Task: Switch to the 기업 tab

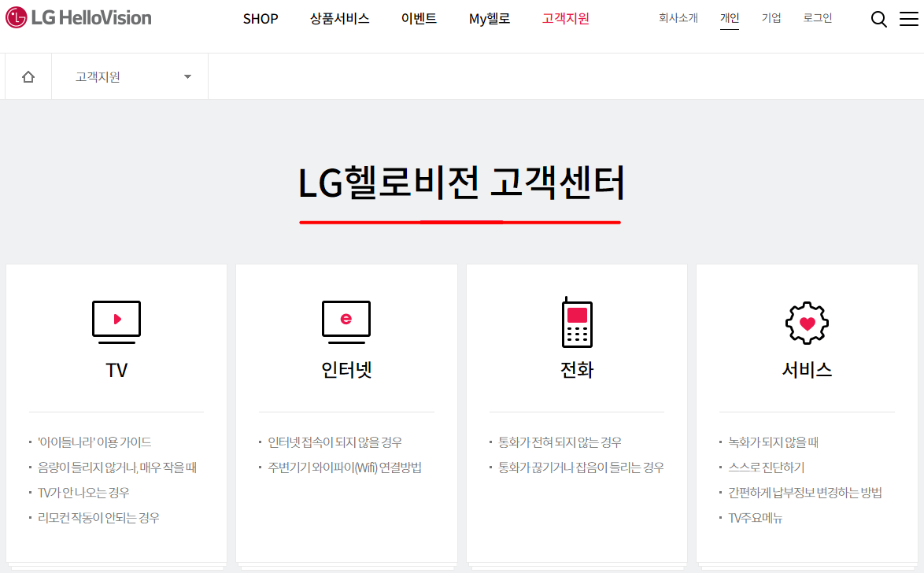Action: point(771,17)
